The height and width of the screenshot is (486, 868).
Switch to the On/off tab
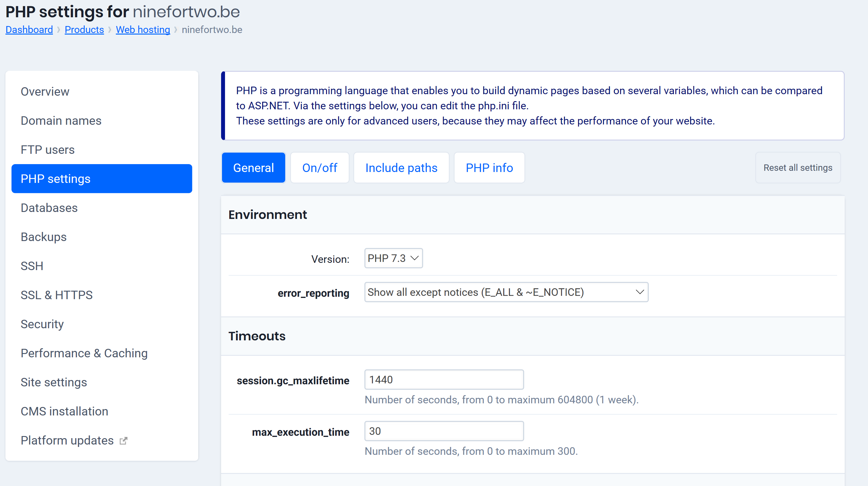319,168
